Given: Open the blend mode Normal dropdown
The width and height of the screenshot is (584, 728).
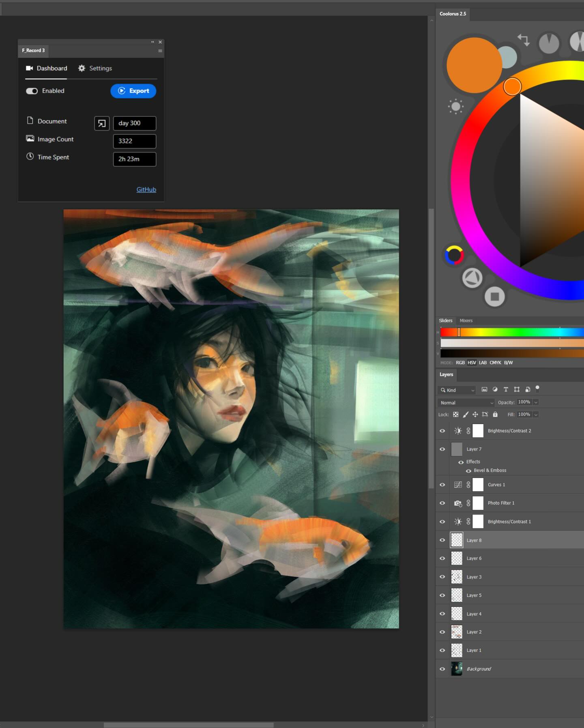Looking at the screenshot, I should pyautogui.click(x=466, y=403).
